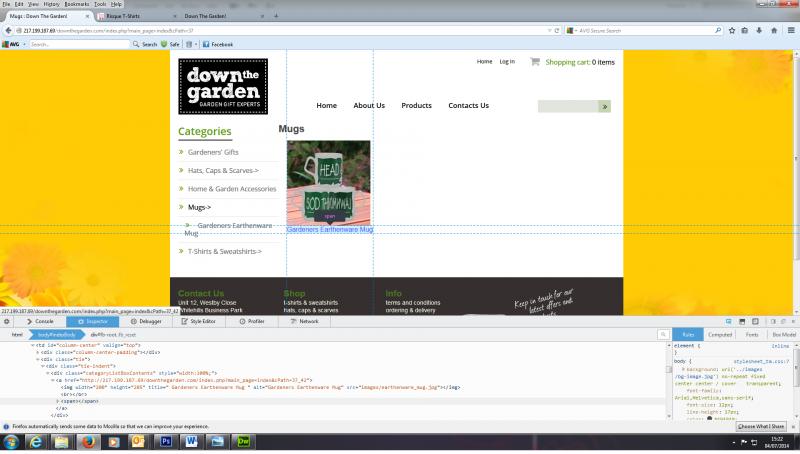Expand the background property in rules
The height and width of the screenshot is (454, 800).
point(684,369)
